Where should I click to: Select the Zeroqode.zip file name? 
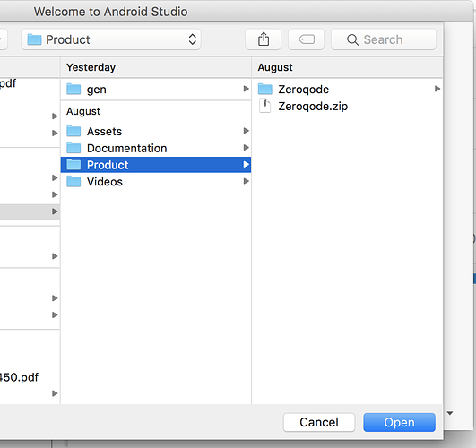tap(313, 107)
